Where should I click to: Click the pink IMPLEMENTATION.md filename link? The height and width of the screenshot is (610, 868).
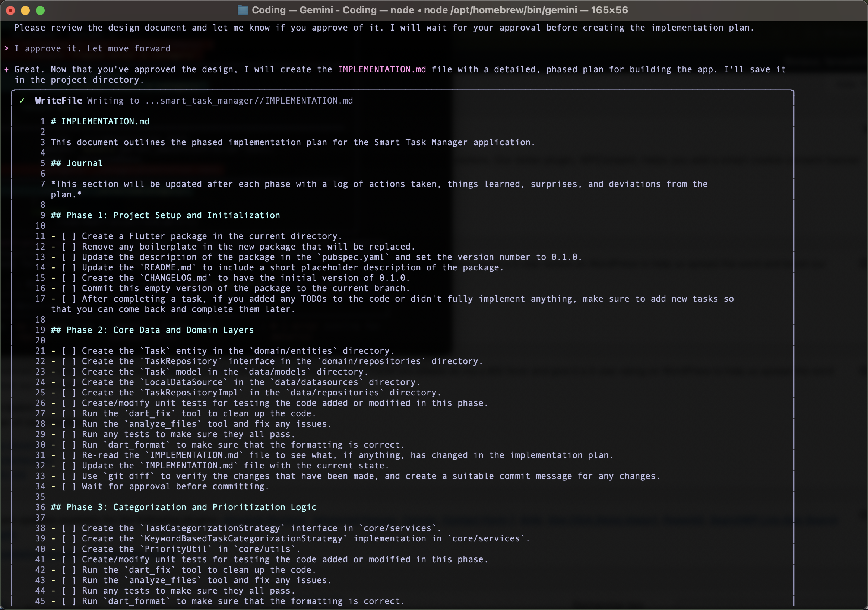pos(381,70)
